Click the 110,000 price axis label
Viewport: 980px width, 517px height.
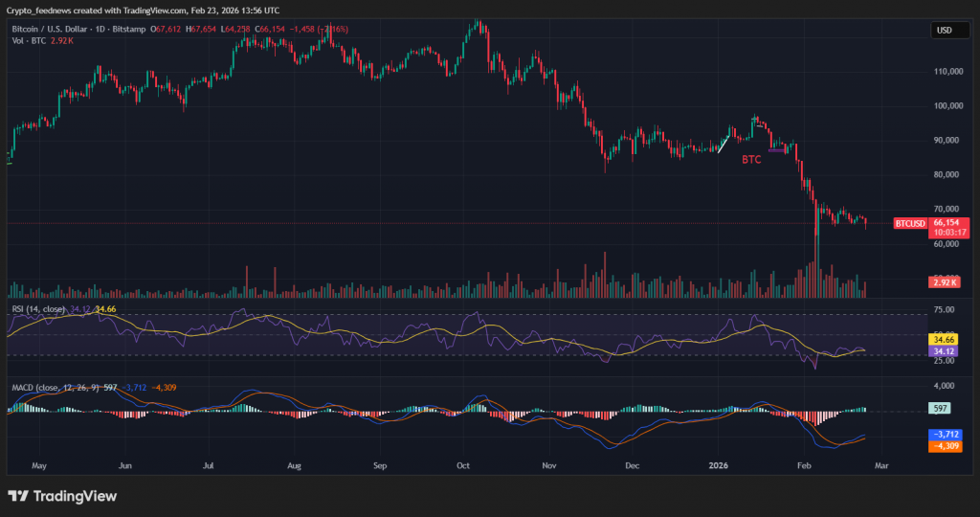click(x=948, y=71)
